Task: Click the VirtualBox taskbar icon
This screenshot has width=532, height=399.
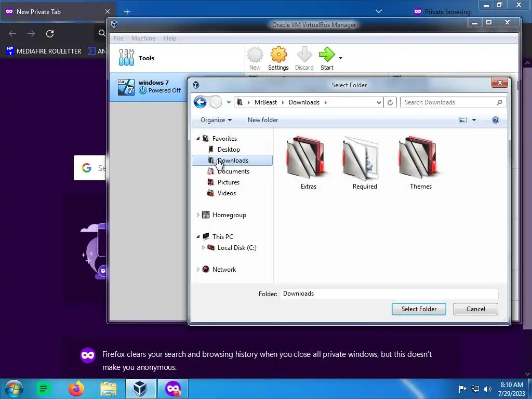Action: [140, 389]
